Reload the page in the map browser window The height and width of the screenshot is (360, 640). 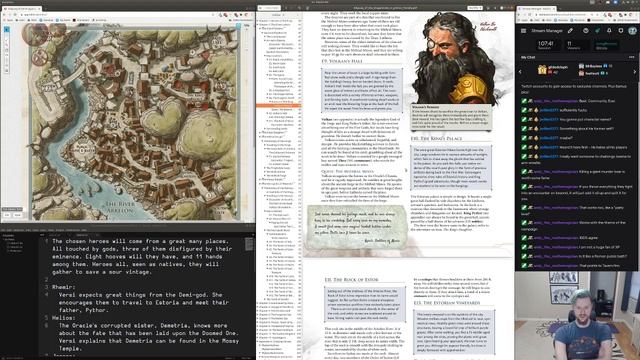coord(16,15)
